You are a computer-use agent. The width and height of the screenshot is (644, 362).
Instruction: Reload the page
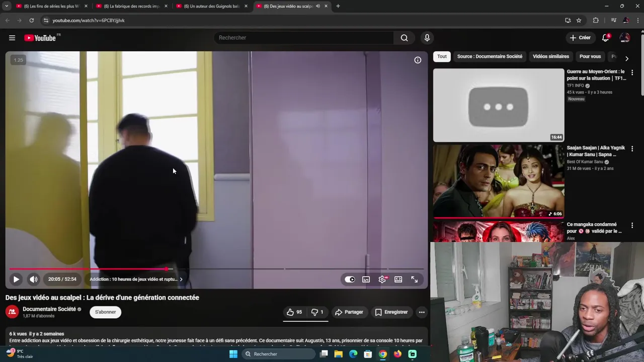[x=31, y=20]
